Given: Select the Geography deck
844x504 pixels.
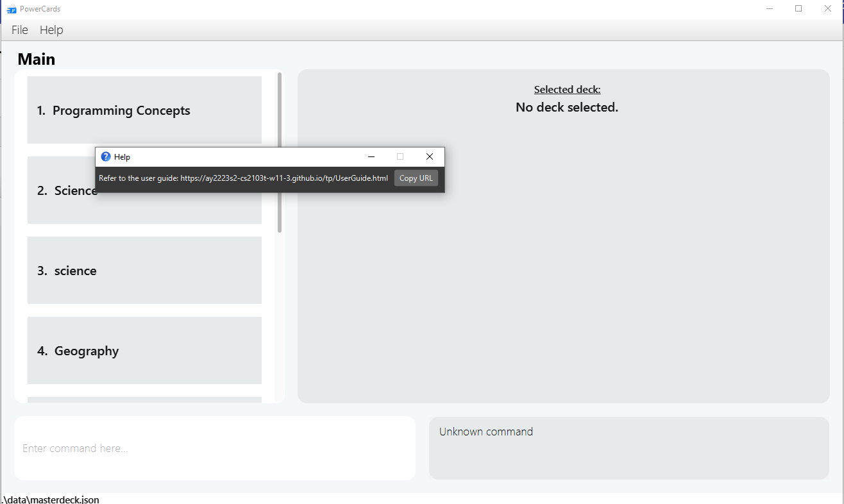Looking at the screenshot, I should pyautogui.click(x=144, y=351).
